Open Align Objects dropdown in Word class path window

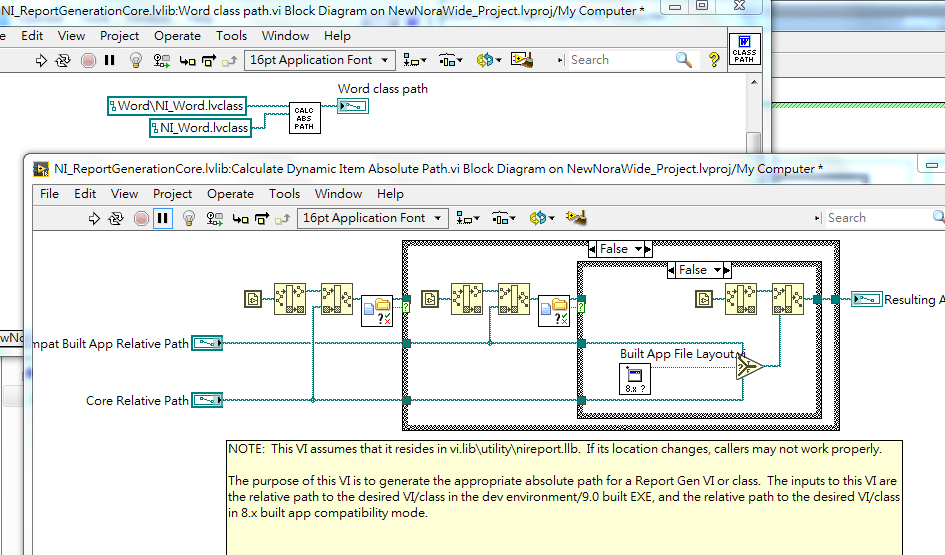[x=415, y=60]
